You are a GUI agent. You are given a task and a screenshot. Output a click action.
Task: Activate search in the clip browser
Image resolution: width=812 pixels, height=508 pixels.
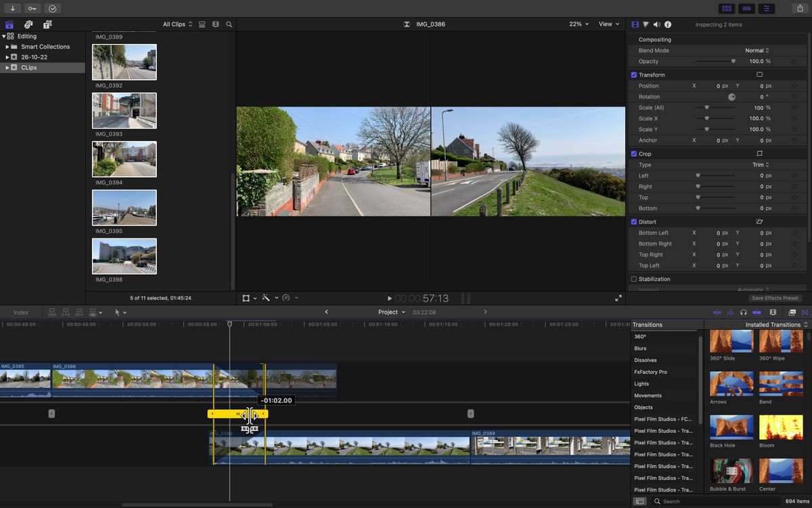click(229, 24)
